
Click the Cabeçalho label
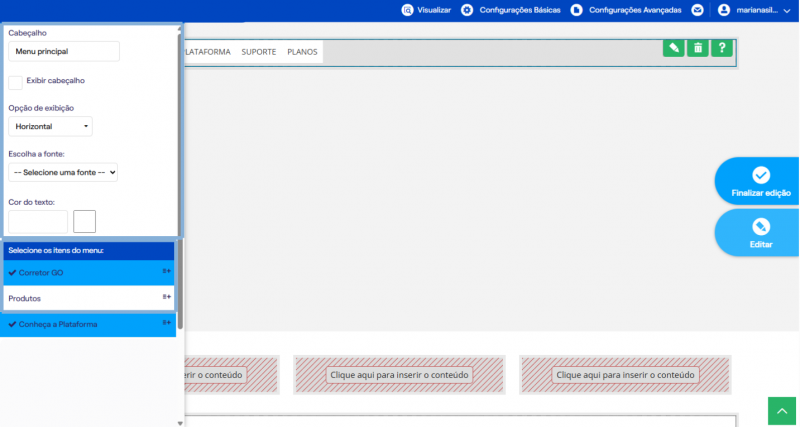28,33
